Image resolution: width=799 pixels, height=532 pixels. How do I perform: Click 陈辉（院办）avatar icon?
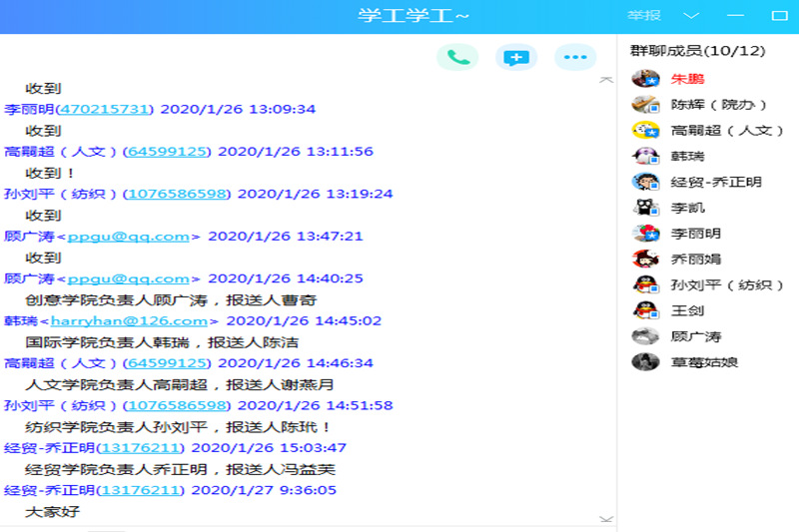[645, 104]
